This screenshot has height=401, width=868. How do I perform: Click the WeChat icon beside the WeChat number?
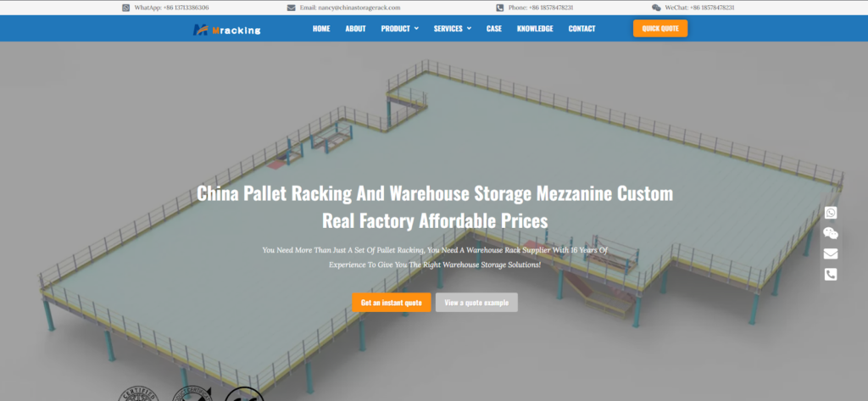click(656, 8)
